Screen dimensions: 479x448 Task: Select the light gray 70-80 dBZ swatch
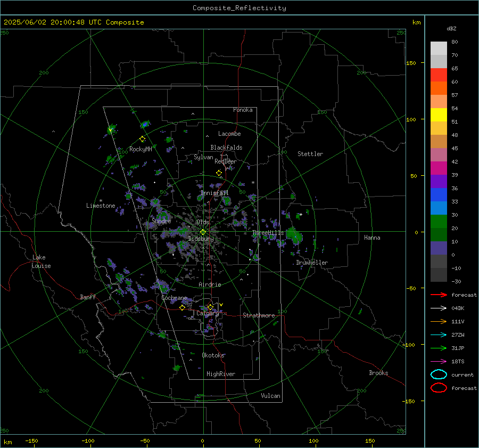click(439, 48)
